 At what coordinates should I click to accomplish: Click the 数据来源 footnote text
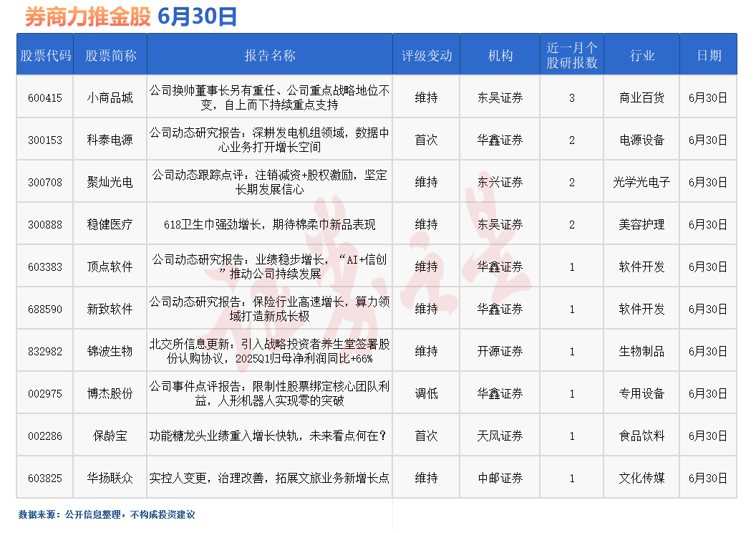click(x=107, y=514)
